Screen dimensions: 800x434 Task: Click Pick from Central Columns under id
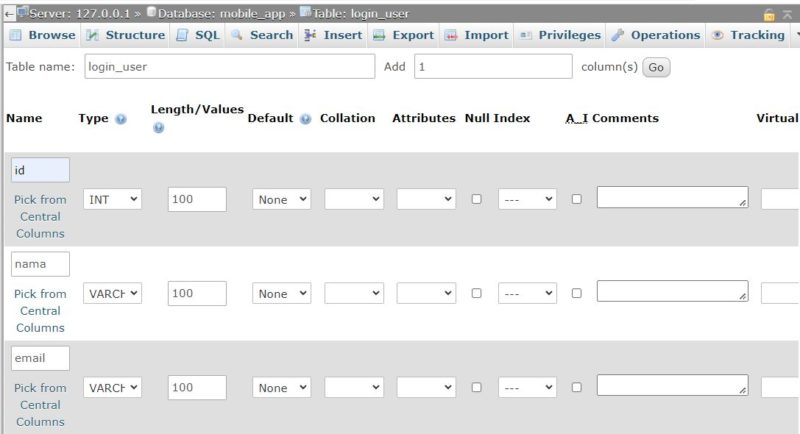[40, 216]
